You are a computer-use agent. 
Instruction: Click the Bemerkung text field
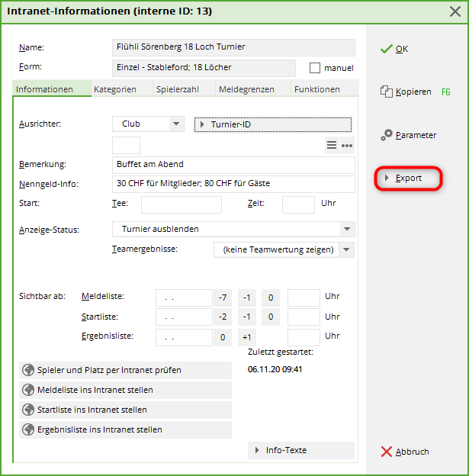coord(233,164)
